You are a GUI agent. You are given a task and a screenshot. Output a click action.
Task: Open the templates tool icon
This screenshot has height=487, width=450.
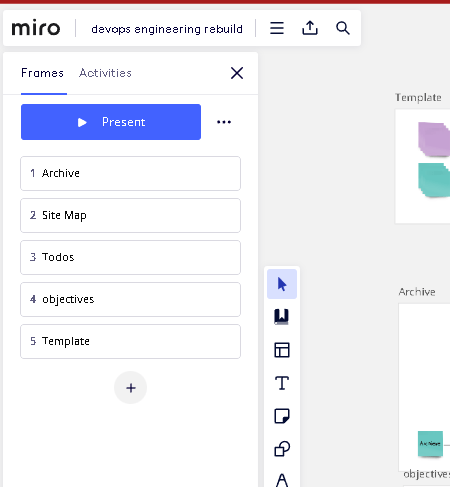point(282,350)
